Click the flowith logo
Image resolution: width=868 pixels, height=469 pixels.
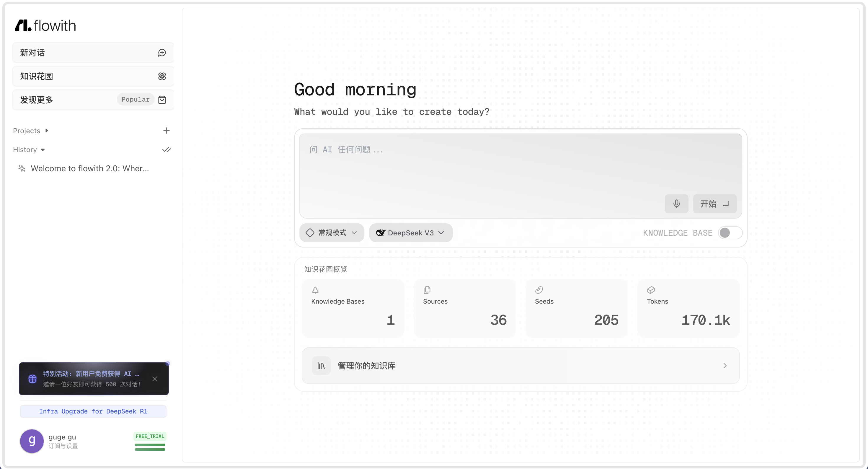click(x=45, y=26)
